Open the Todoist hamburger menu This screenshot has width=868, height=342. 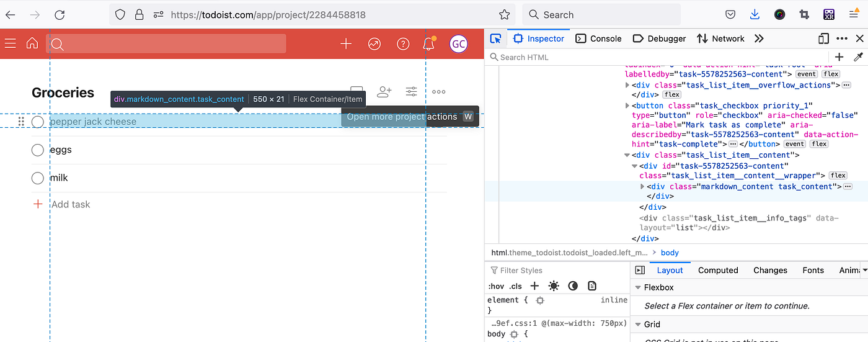[10, 43]
